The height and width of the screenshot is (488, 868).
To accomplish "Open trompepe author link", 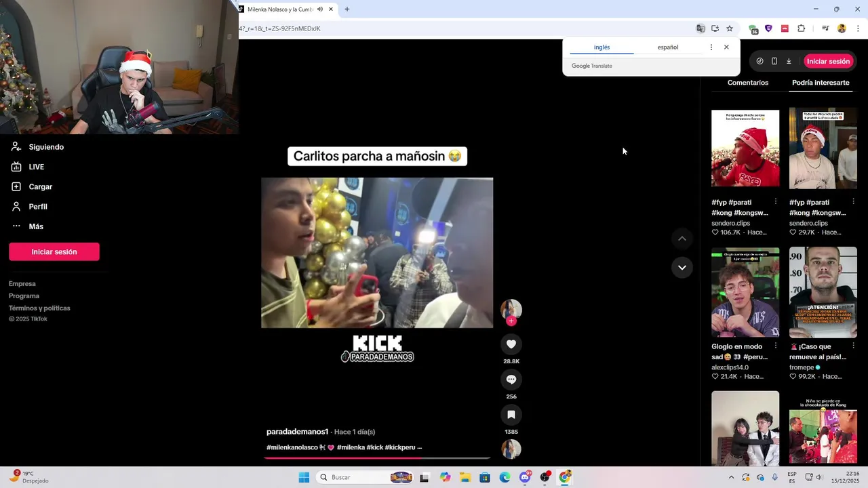I will [802, 367].
